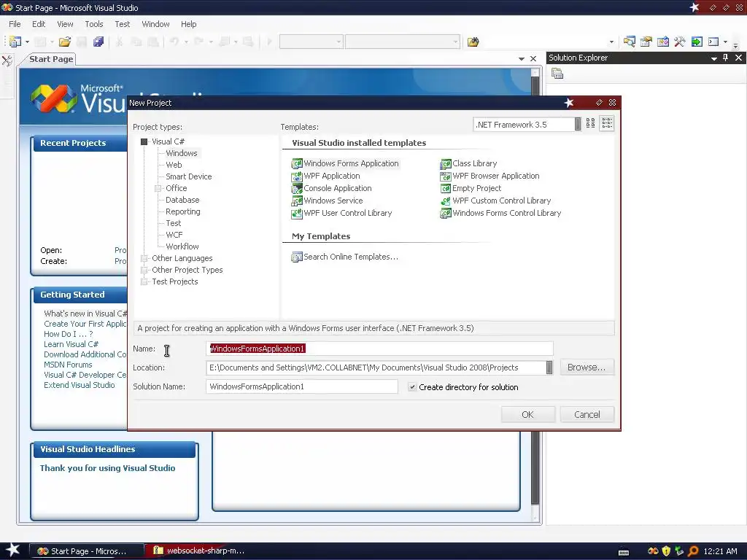Expand Other Languages tree node

tap(144, 258)
